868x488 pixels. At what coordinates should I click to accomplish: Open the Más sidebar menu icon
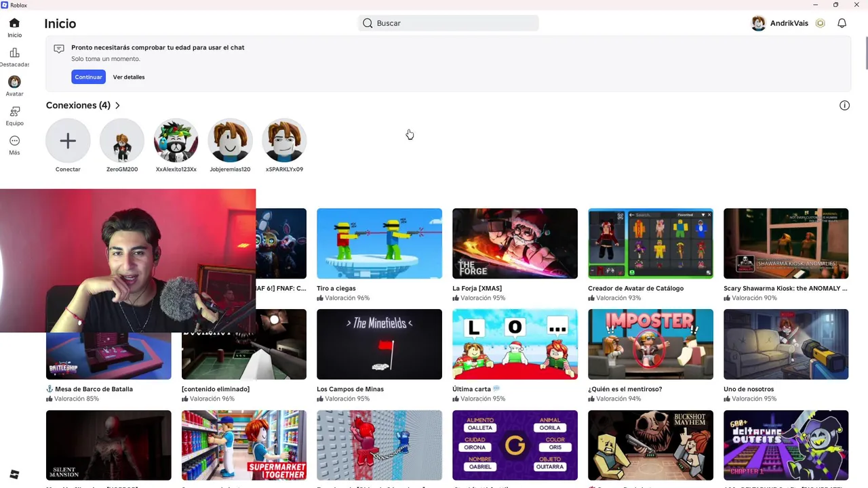click(14, 141)
